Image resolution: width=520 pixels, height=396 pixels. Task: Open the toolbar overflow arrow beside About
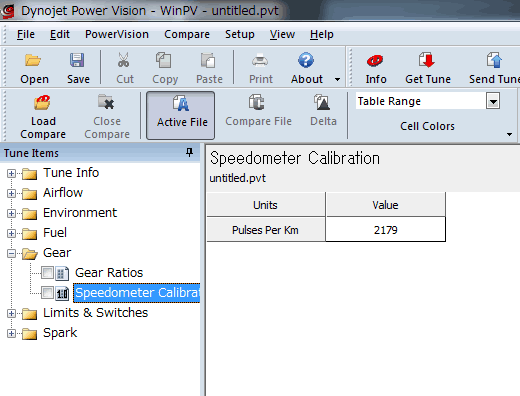(x=337, y=80)
